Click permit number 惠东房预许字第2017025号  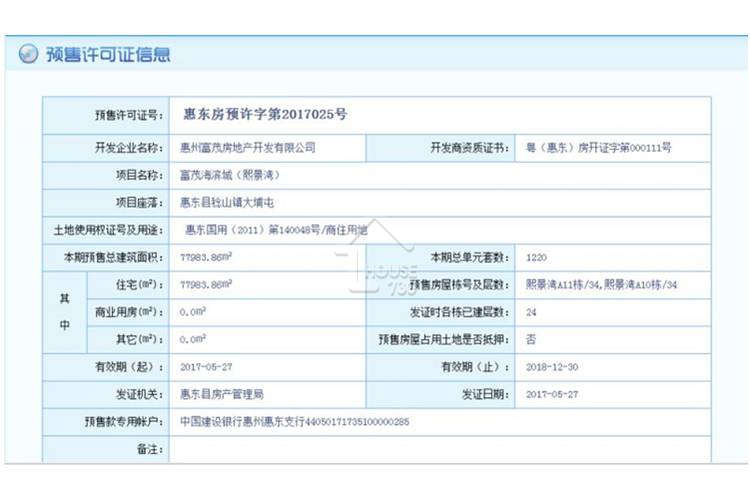pos(265,114)
